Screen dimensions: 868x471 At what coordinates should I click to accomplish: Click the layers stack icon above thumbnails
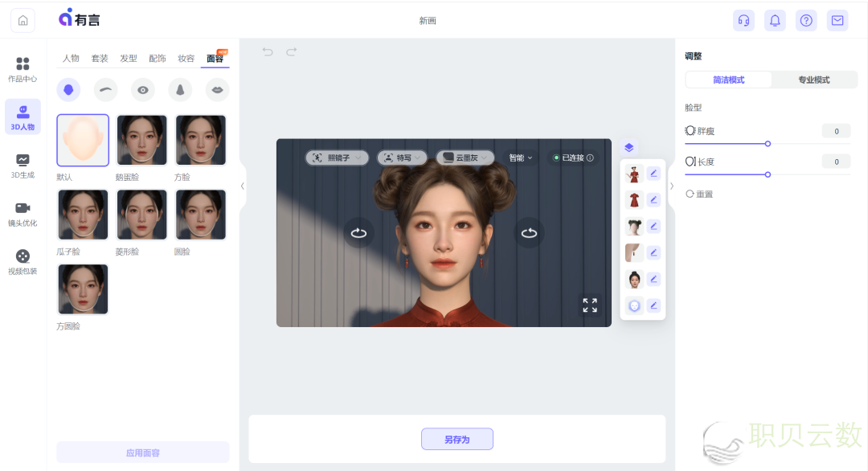click(628, 147)
